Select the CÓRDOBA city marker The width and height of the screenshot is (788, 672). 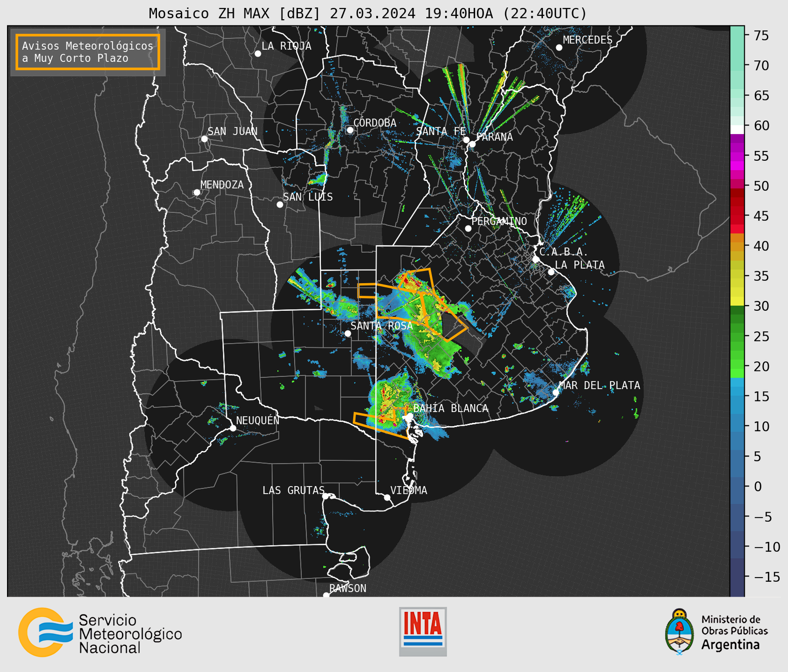click(x=350, y=130)
